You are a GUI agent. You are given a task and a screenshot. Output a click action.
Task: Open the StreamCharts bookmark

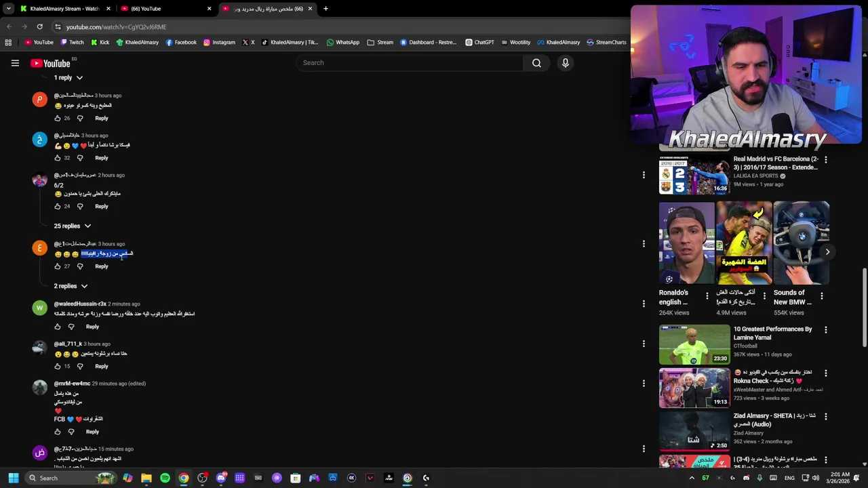(606, 42)
